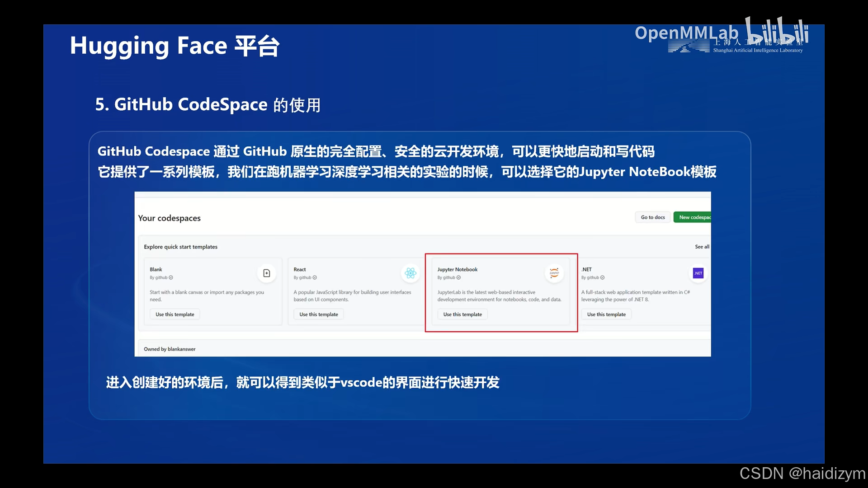Click the React atom logo icon

click(x=410, y=273)
